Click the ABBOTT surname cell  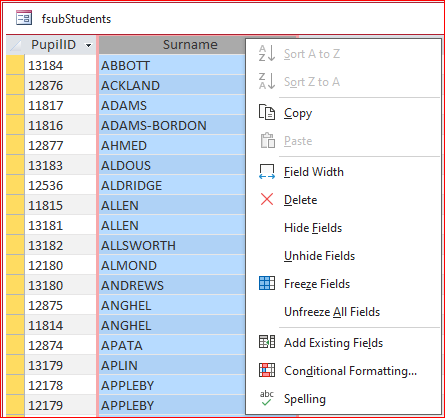point(172,65)
